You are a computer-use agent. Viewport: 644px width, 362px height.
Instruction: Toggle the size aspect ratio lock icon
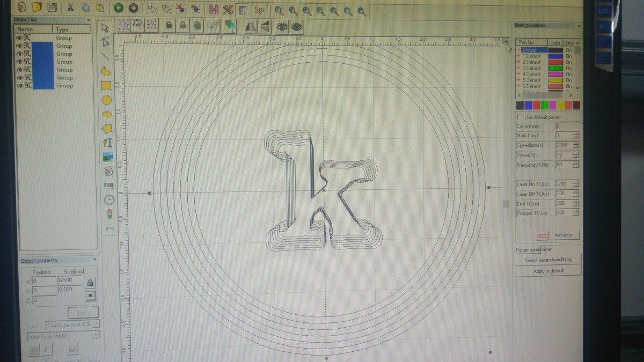click(x=90, y=283)
